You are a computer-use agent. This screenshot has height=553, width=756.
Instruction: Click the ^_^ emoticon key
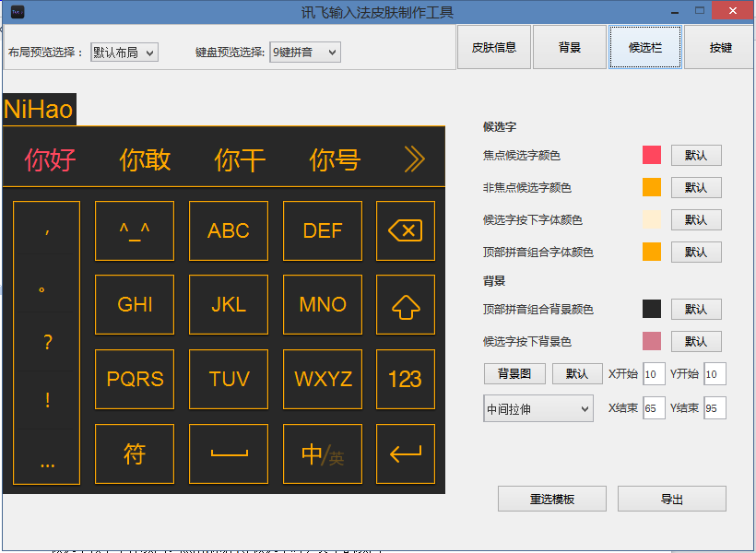135,230
